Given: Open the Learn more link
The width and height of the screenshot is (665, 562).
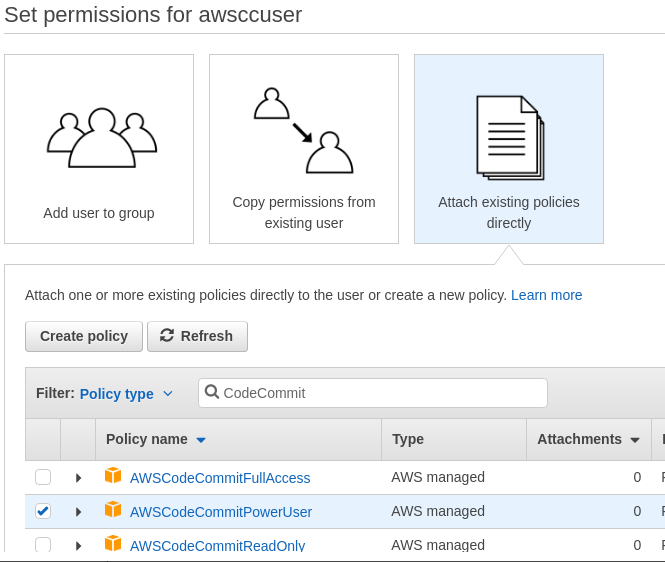Looking at the screenshot, I should 546,295.
